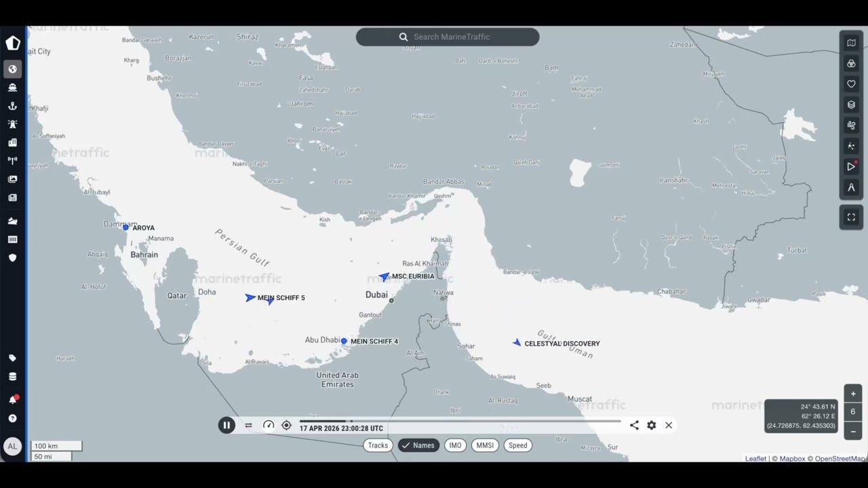Open the wind weather layer icon

click(851, 125)
